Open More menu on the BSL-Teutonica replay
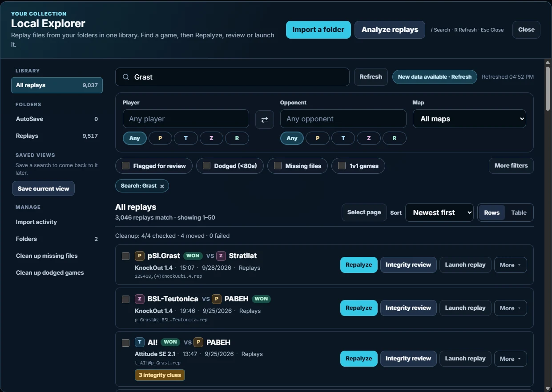The width and height of the screenshot is (552, 392). click(511, 308)
